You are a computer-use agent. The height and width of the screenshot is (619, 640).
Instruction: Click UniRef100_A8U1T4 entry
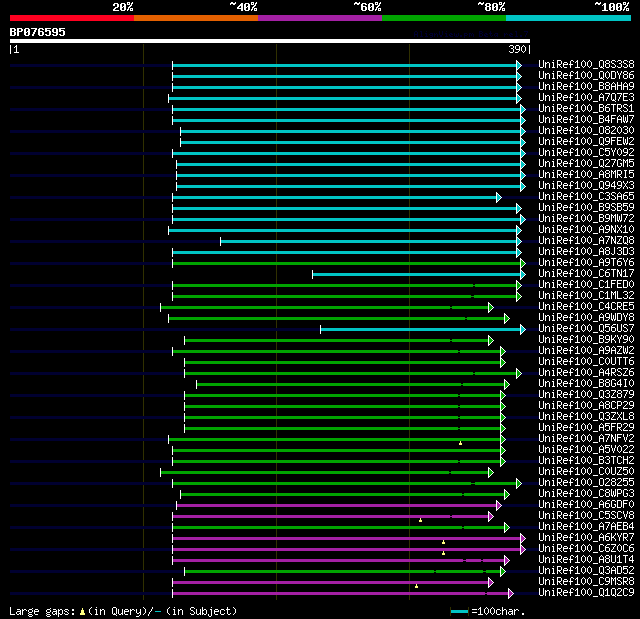(586, 560)
